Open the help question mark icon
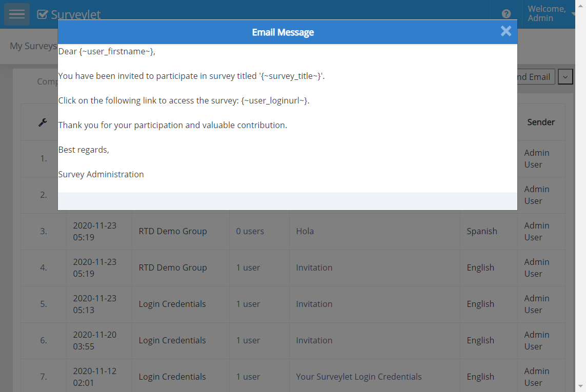 coord(506,14)
